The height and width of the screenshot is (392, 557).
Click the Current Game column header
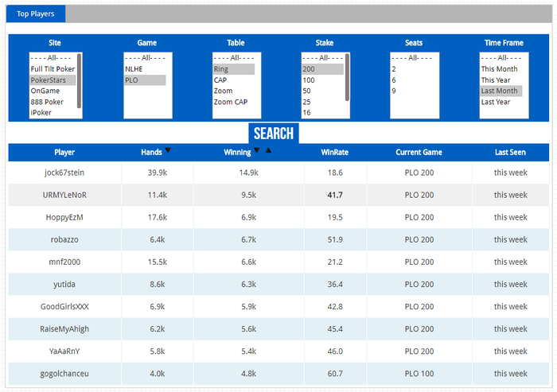[419, 153]
